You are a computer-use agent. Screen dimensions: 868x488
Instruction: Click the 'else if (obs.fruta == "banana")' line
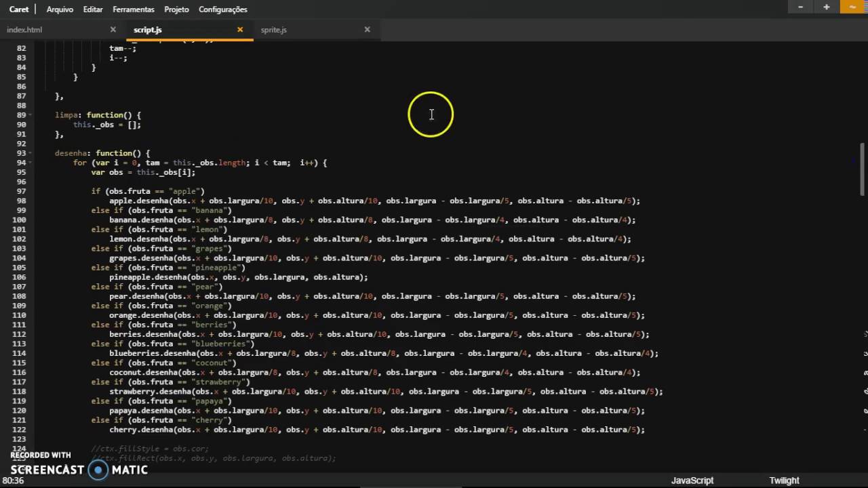(x=161, y=210)
